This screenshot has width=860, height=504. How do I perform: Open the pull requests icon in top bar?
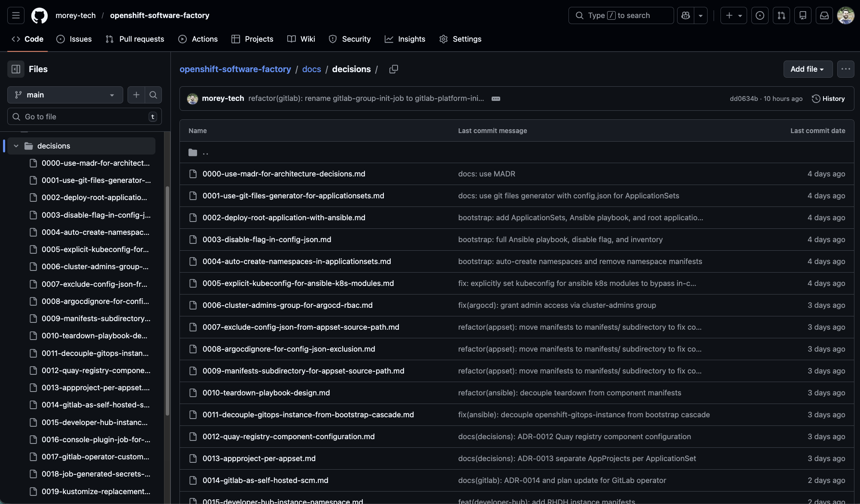781,15
